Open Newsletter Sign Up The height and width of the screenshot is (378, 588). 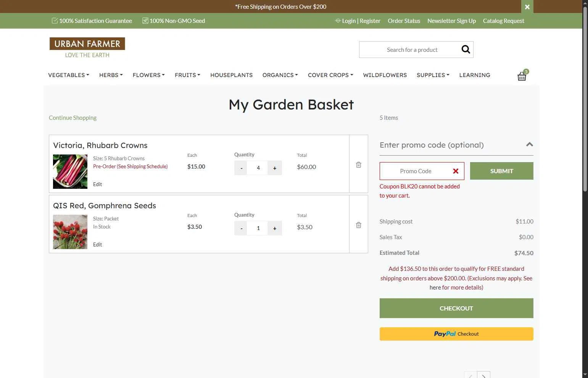click(x=451, y=21)
